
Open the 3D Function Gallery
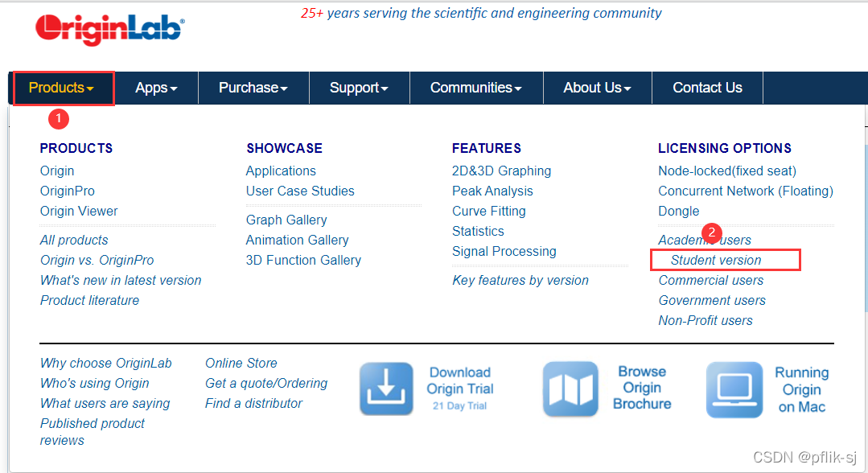point(303,261)
